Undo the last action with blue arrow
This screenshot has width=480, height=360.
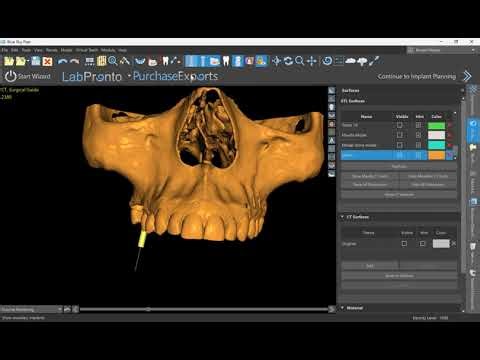click(62, 61)
